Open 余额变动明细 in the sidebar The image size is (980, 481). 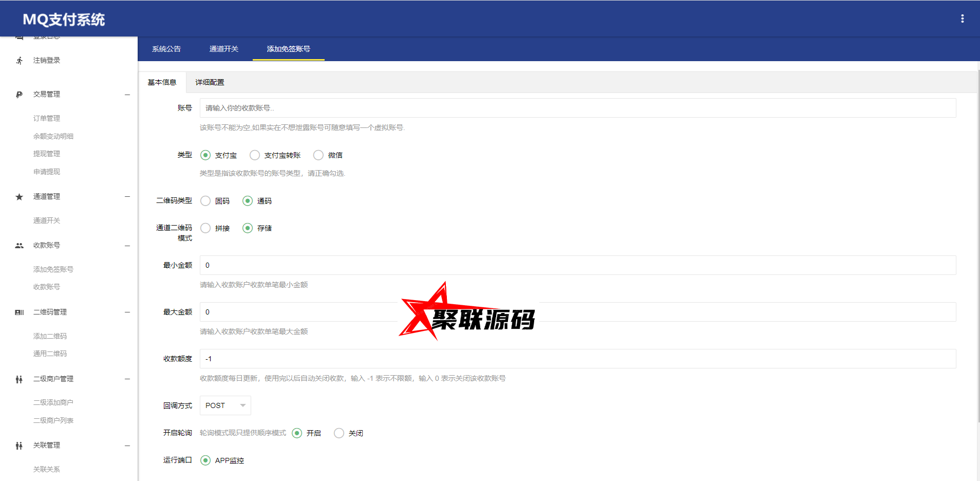53,137
